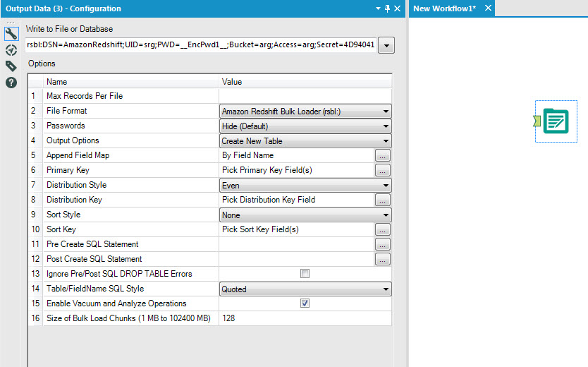Click the Write to File or Database label

coord(69,29)
